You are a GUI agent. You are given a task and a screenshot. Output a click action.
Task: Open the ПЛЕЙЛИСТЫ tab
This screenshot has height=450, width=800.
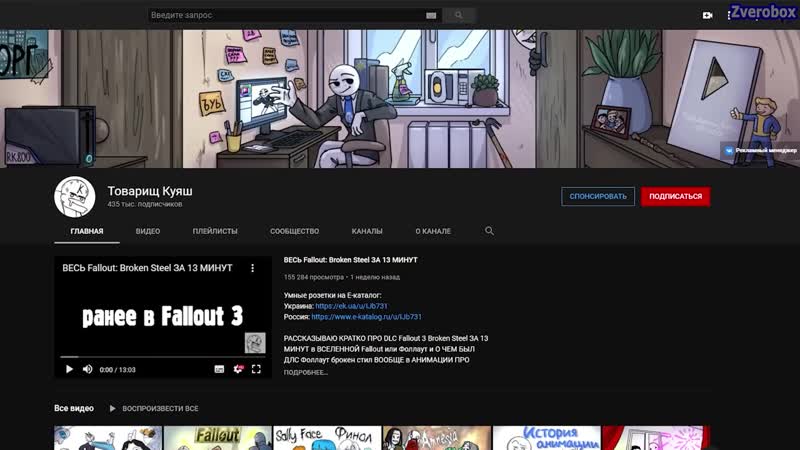tap(215, 231)
